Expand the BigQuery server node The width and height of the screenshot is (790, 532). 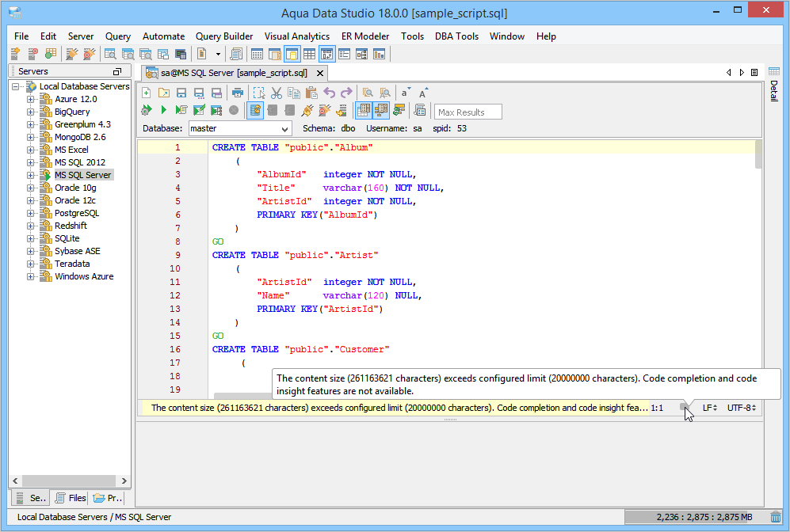tap(31, 112)
